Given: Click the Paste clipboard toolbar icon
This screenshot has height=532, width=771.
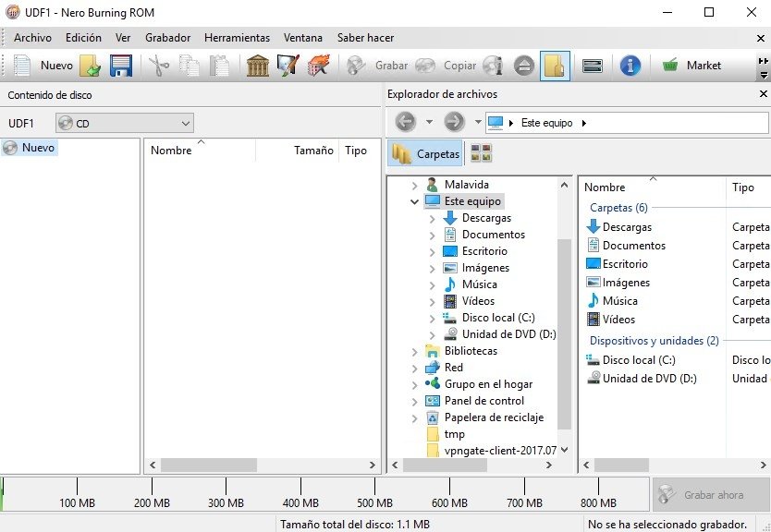Looking at the screenshot, I should (219, 66).
